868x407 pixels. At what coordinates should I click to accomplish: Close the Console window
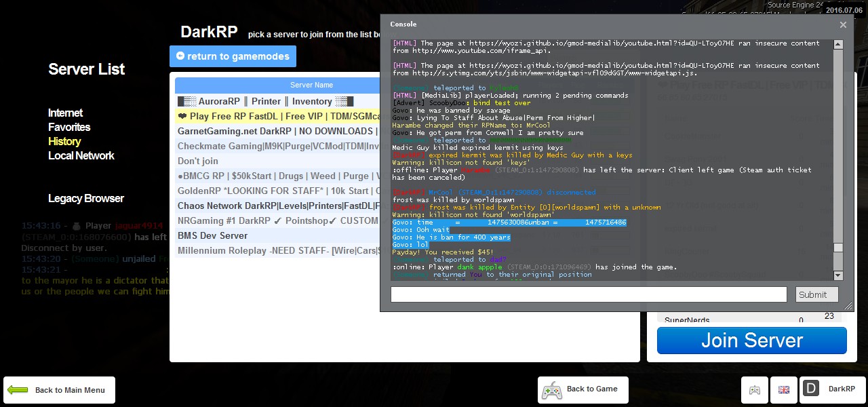click(843, 24)
